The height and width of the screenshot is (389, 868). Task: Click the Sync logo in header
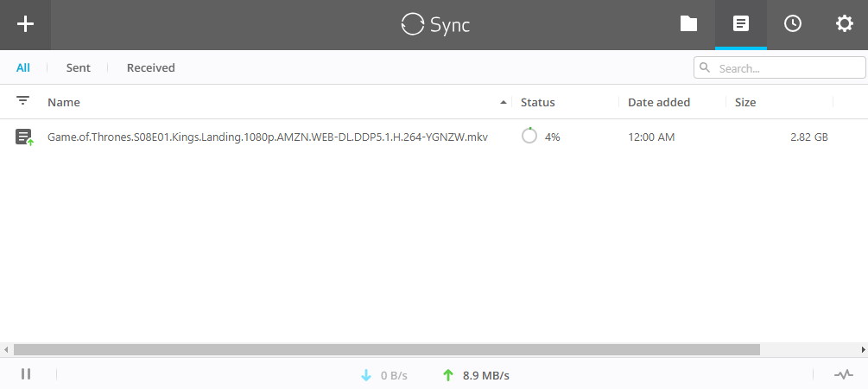tap(434, 24)
